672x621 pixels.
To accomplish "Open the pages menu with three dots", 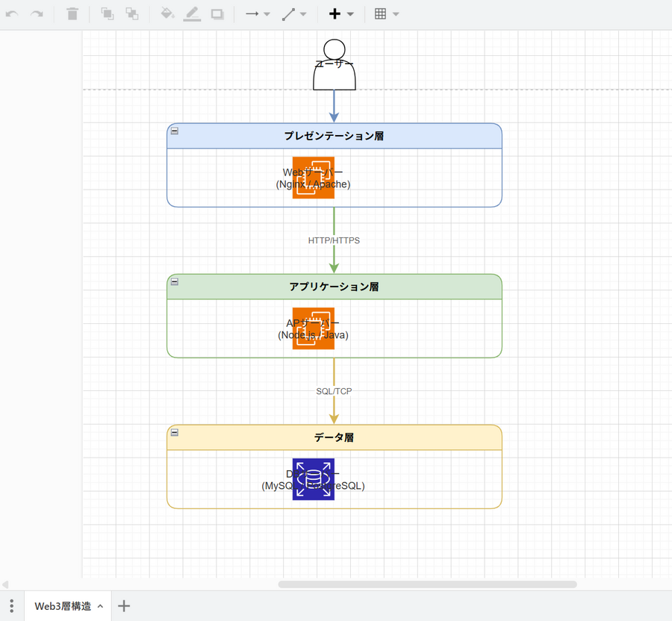I will point(11,606).
